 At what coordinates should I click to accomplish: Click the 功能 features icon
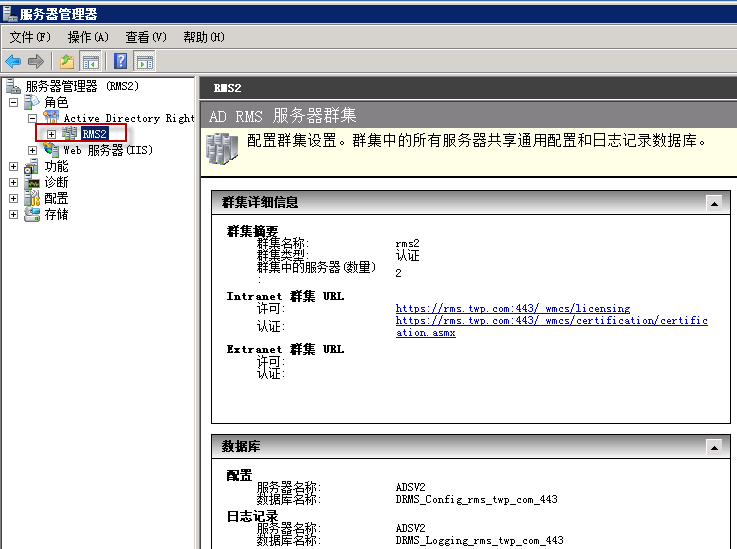click(x=31, y=166)
